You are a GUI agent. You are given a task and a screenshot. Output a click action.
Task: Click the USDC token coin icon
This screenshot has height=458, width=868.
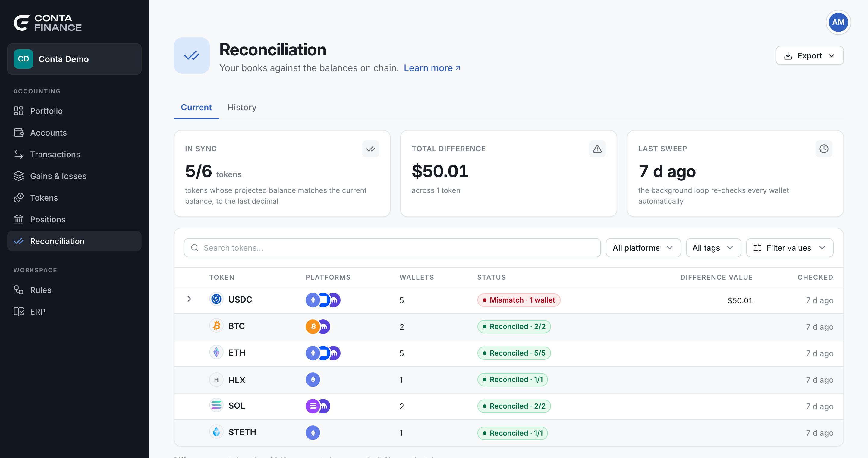(216, 299)
